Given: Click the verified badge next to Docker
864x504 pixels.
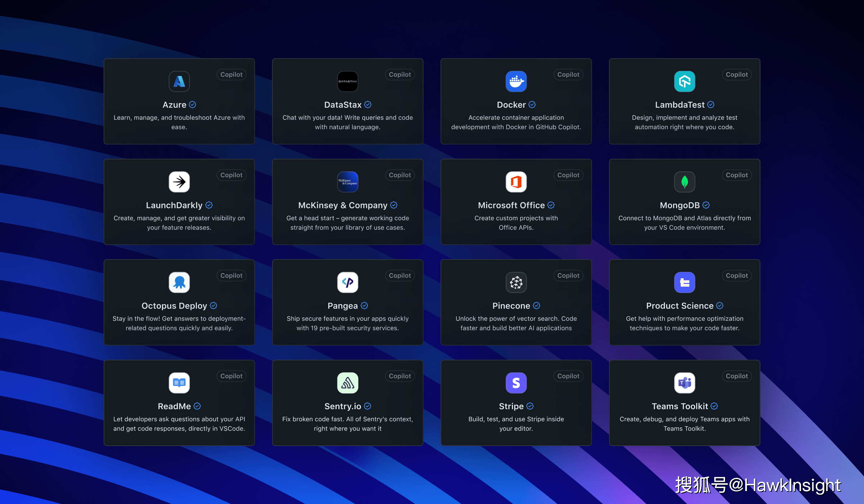Looking at the screenshot, I should (532, 104).
